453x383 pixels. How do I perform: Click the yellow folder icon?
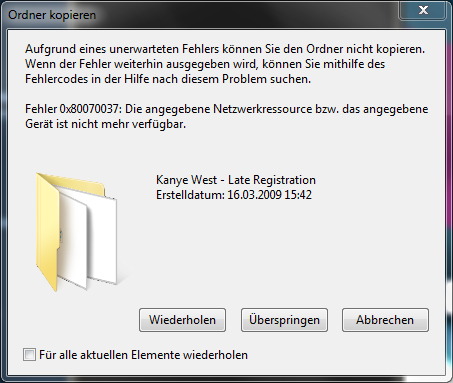click(x=77, y=232)
